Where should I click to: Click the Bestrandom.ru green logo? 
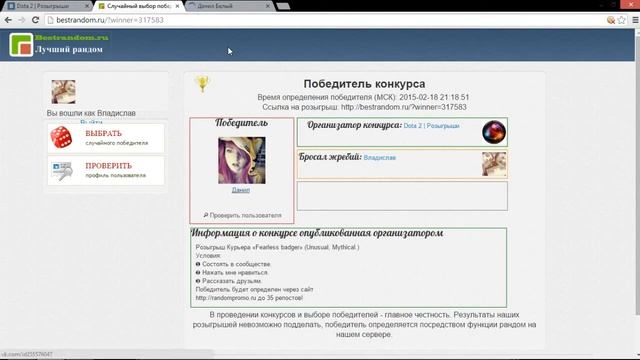(21, 44)
